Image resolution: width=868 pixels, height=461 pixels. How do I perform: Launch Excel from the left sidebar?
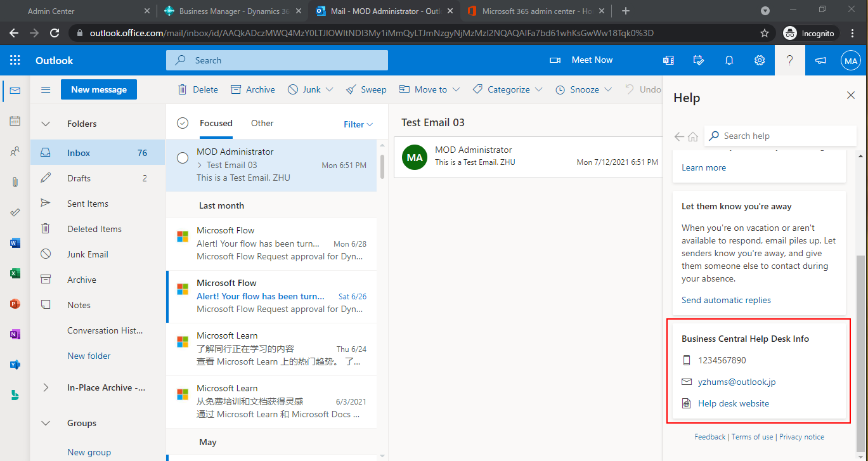[x=14, y=273]
